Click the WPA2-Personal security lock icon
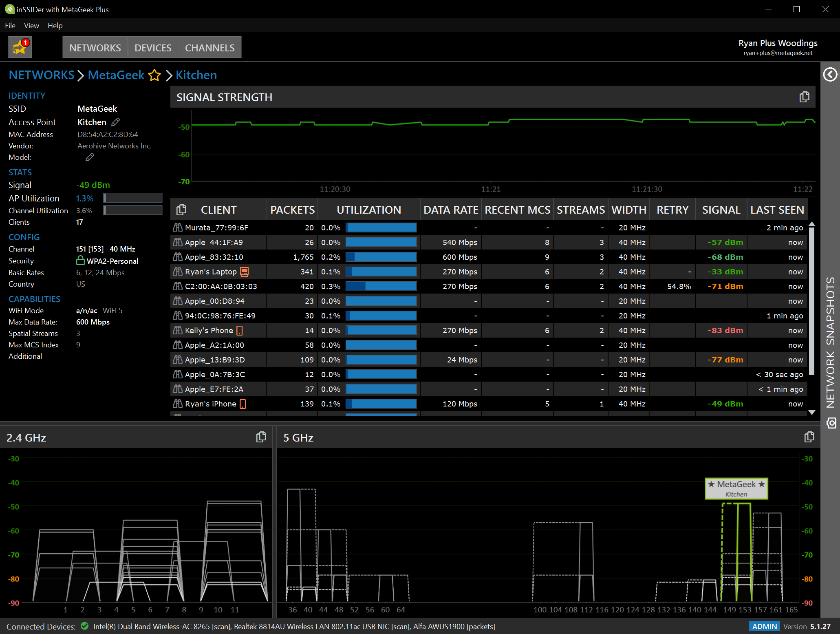840x634 pixels. pos(81,261)
